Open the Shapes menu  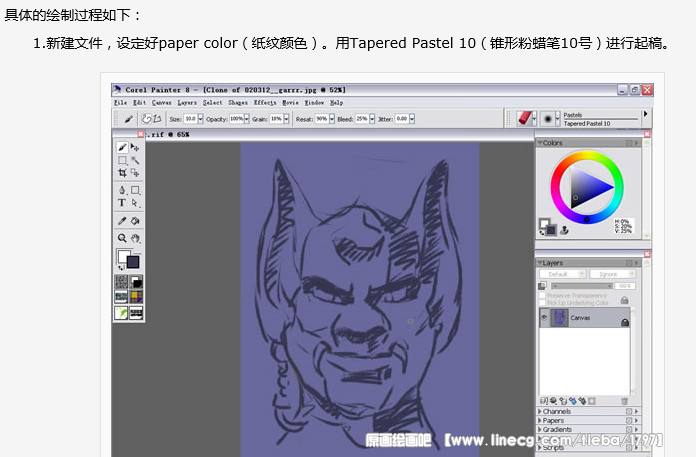tap(238, 102)
